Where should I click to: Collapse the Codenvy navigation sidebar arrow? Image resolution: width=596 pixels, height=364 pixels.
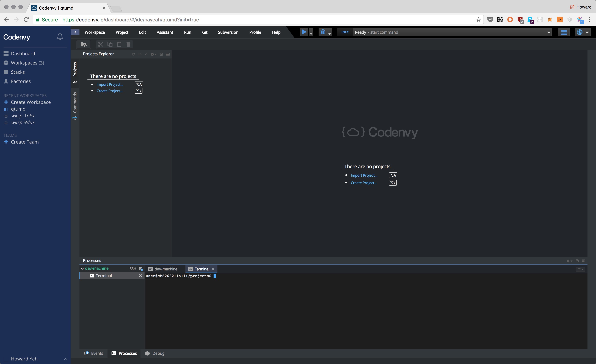(75, 32)
